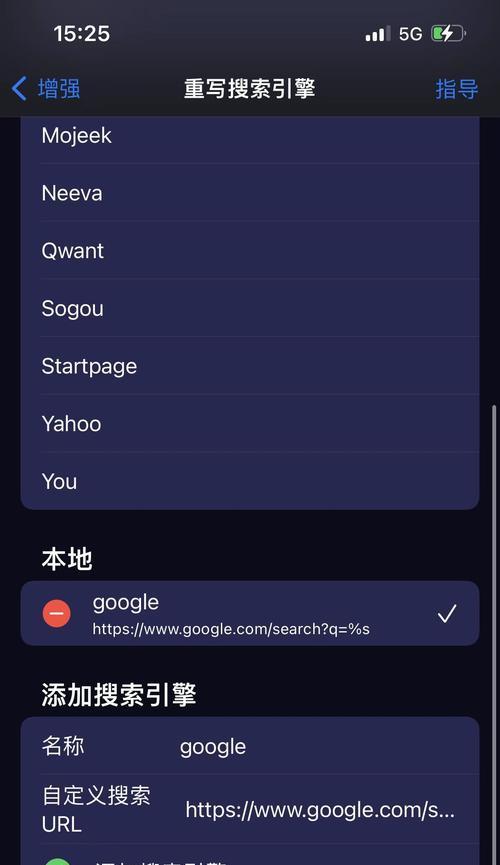This screenshot has width=500, height=865.
Task: Pick Startpage in the engine list
Action: click(250, 366)
